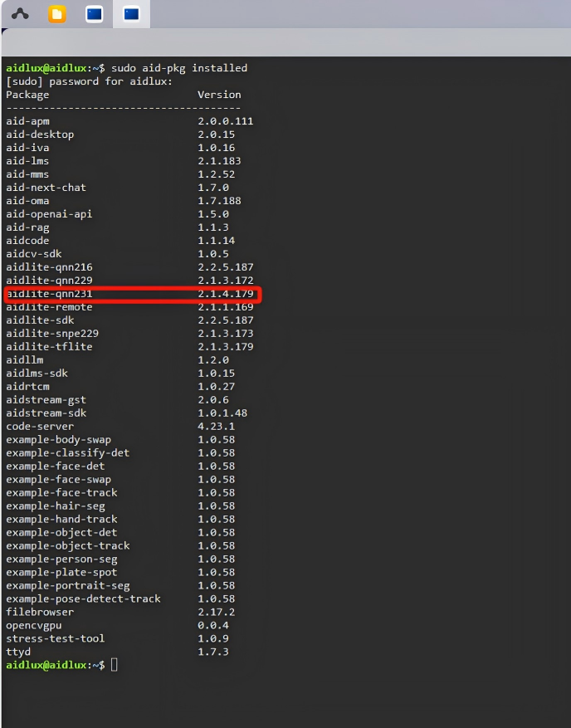Click the stress-test-tool package name
The height and width of the screenshot is (728, 571).
click(x=55, y=638)
